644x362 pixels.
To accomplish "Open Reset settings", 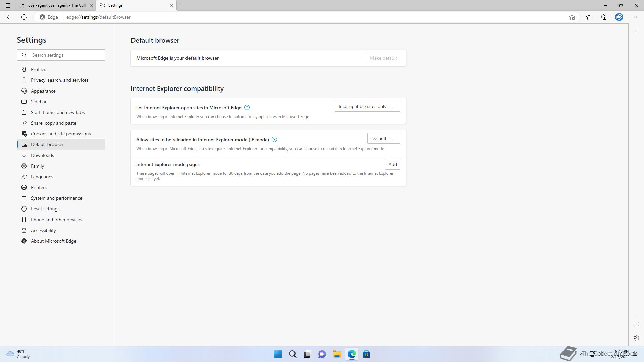I will pos(61,209).
